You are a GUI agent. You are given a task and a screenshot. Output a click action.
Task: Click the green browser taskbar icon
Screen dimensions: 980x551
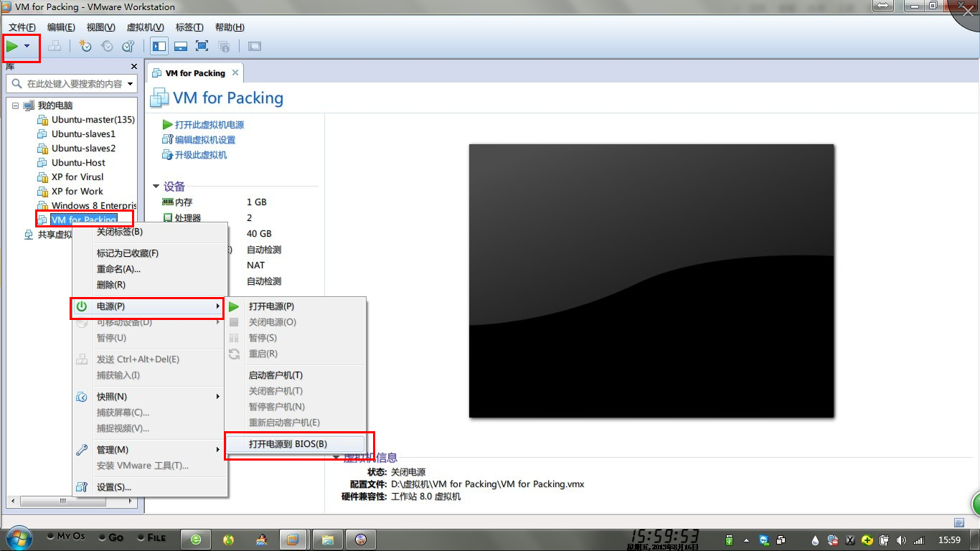tap(195, 540)
